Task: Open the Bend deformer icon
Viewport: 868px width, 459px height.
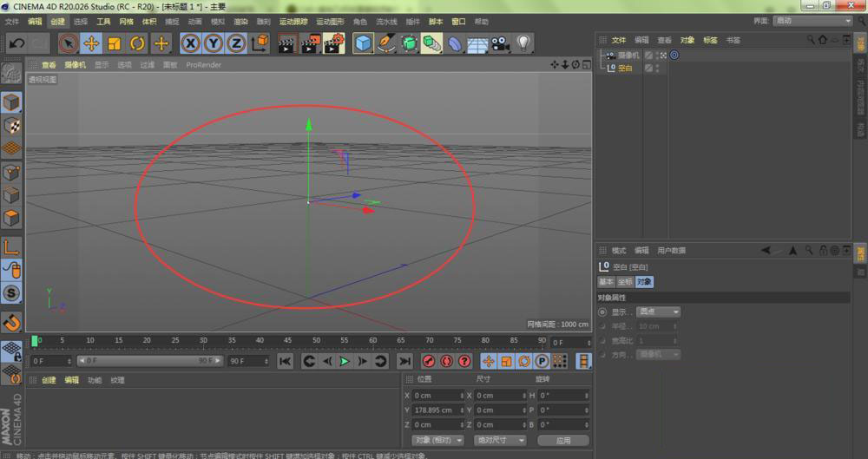Action: click(x=455, y=43)
